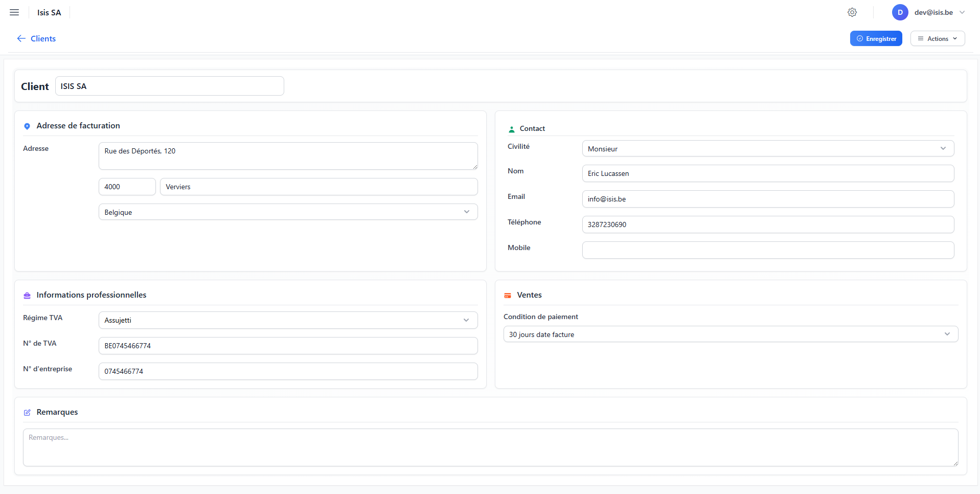980x494 pixels.
Task: Expand the Régime TVA dropdown
Action: [x=288, y=320]
